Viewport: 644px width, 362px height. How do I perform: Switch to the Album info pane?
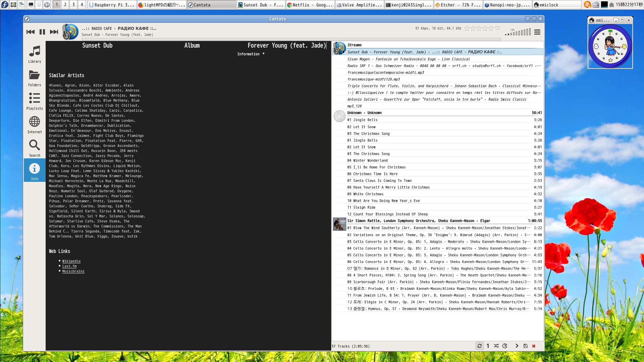click(192, 46)
